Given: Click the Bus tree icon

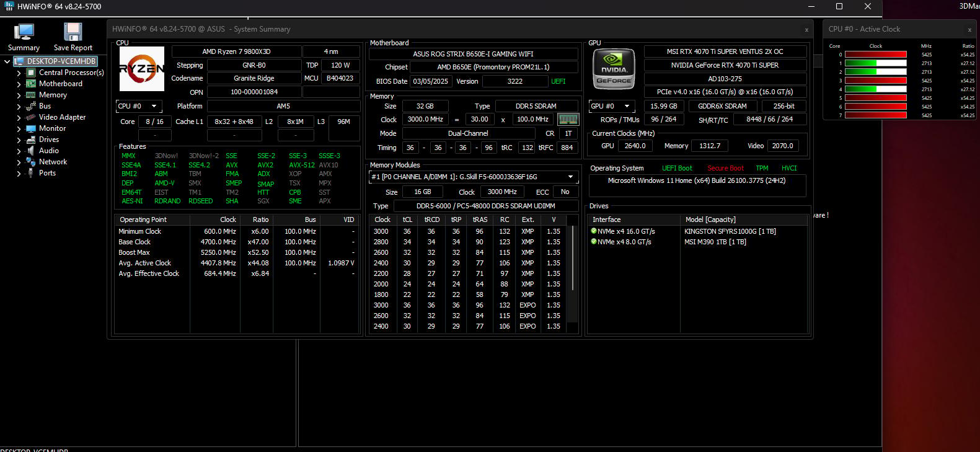Looking at the screenshot, I should [x=30, y=106].
